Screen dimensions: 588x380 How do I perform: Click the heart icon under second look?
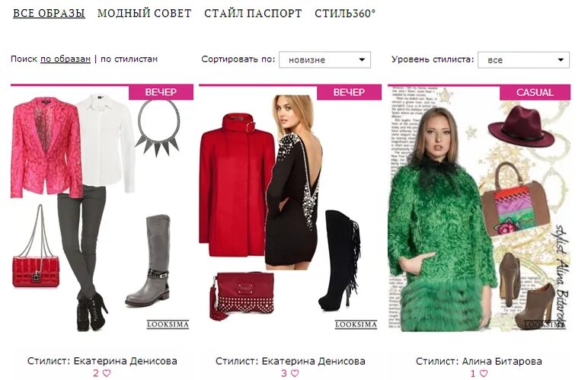click(295, 373)
